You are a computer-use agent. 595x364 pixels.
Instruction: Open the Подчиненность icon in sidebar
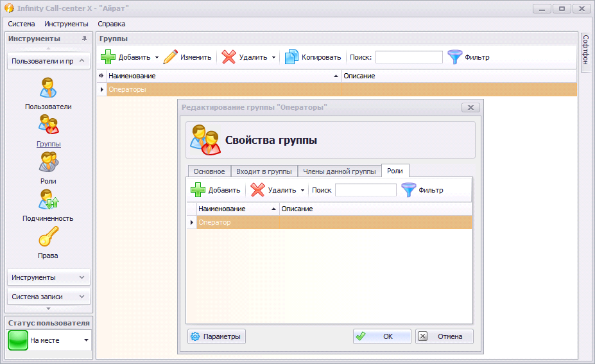coord(48,199)
